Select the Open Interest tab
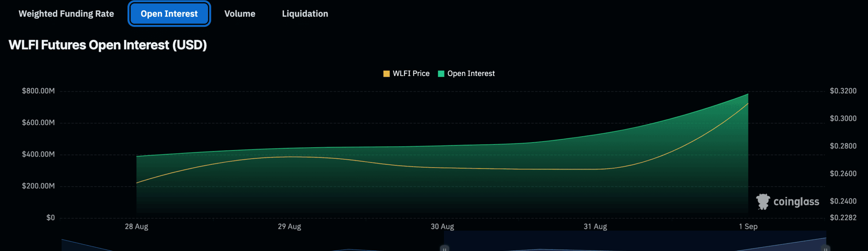868x251 pixels. coord(169,14)
